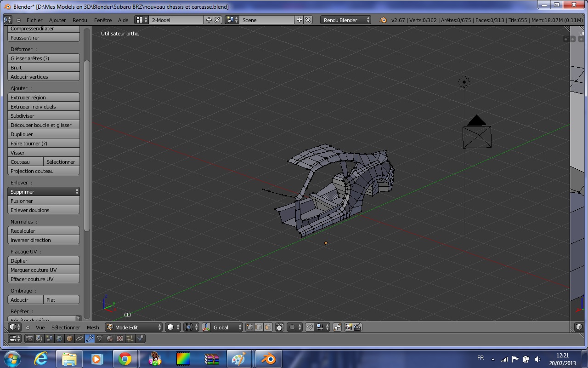Image resolution: width=588 pixels, height=368 pixels.
Task: Open the viewport shading dropdown
Action: 173,327
